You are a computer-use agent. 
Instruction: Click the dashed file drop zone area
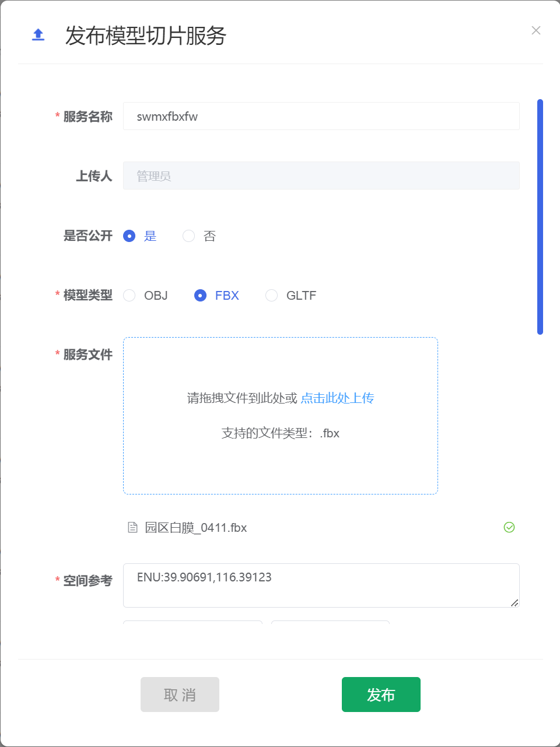[x=281, y=416]
